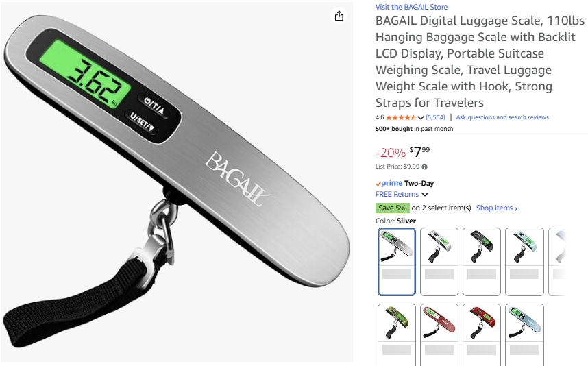Click the Save 5% green badge
The height and width of the screenshot is (366, 588).
pyautogui.click(x=392, y=208)
